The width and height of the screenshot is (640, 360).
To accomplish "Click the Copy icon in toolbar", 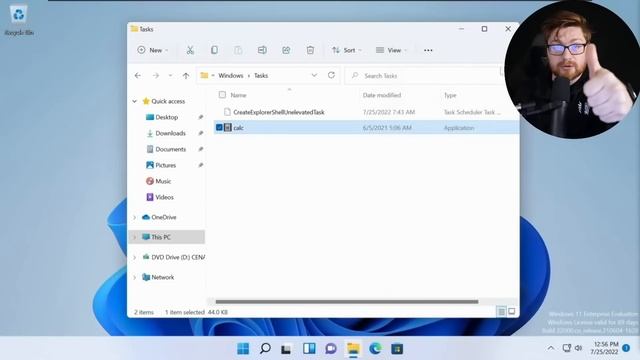I will [214, 50].
